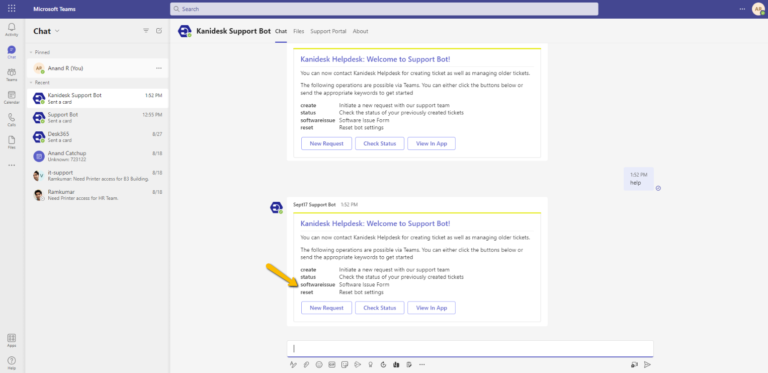Expand the Chat header dropdown
768x373 pixels.
[57, 31]
